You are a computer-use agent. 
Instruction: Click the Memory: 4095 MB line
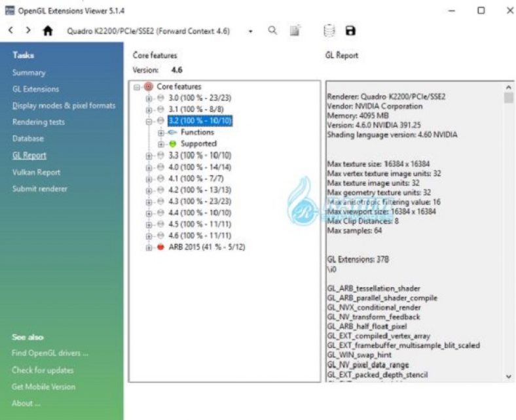click(358, 116)
